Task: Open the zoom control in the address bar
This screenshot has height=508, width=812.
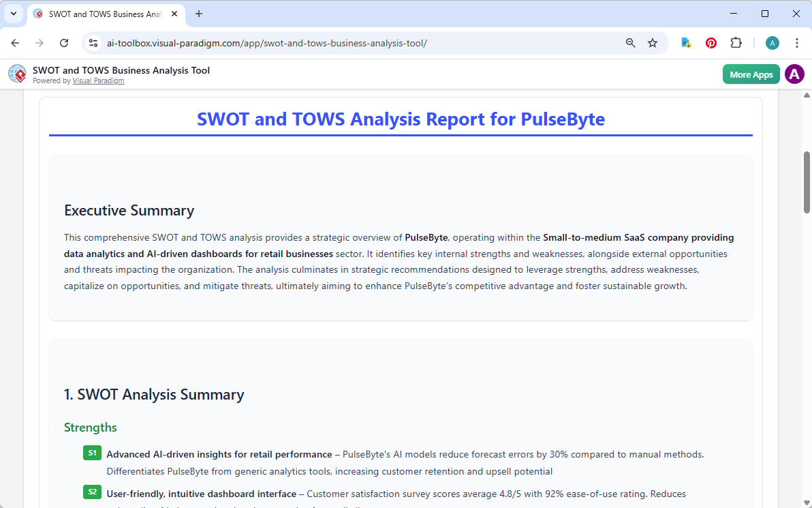Action: pos(630,42)
